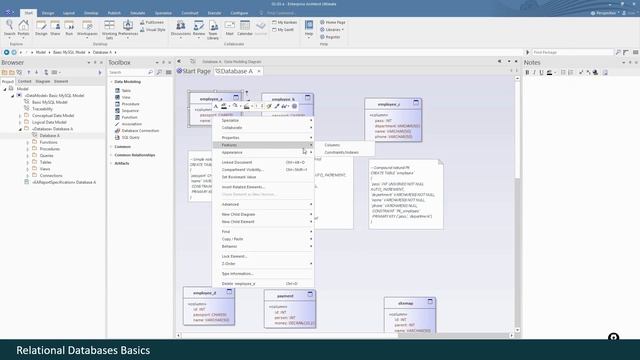The image size is (640, 360).
Task: Click My Kanban in Collaborate group
Action: pyautogui.click(x=284, y=22)
